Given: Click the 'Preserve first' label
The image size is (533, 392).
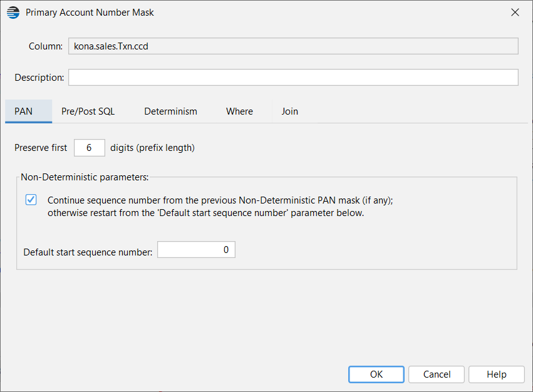Looking at the screenshot, I should tap(41, 148).
